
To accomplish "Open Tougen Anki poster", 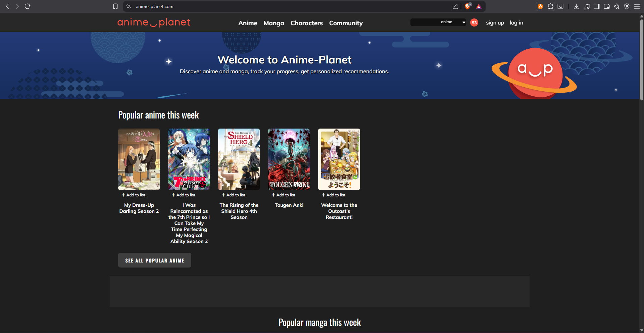I will point(289,159).
